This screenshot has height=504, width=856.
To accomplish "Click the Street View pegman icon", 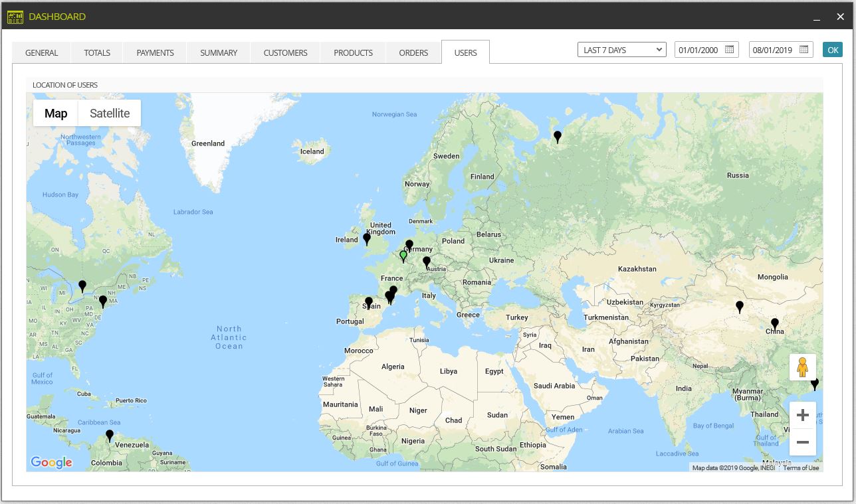I will click(x=802, y=367).
